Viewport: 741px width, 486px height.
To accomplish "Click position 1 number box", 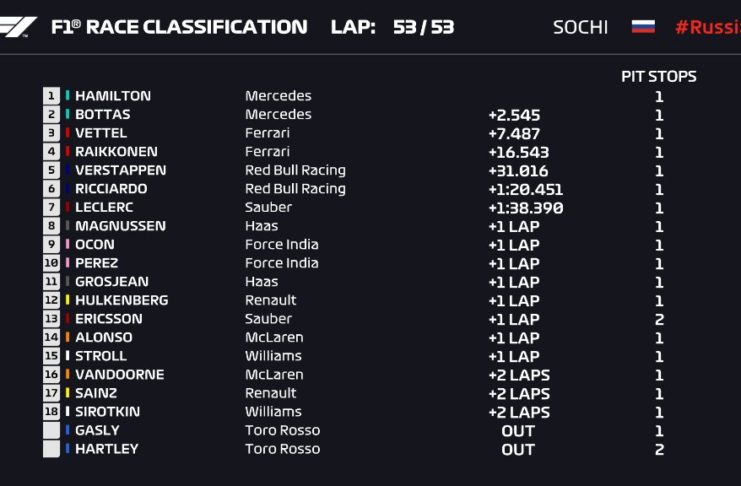I will click(51, 96).
